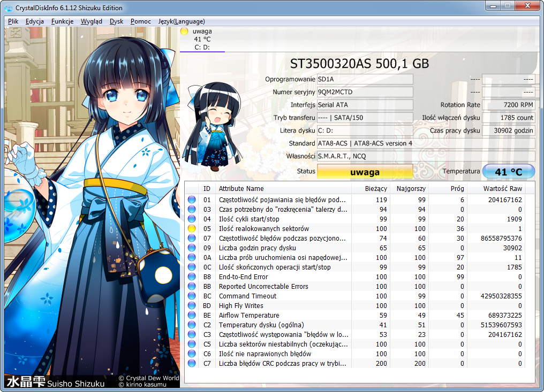
Task: Click the serial number field 9QM2MCTD
Action: (x=365, y=92)
